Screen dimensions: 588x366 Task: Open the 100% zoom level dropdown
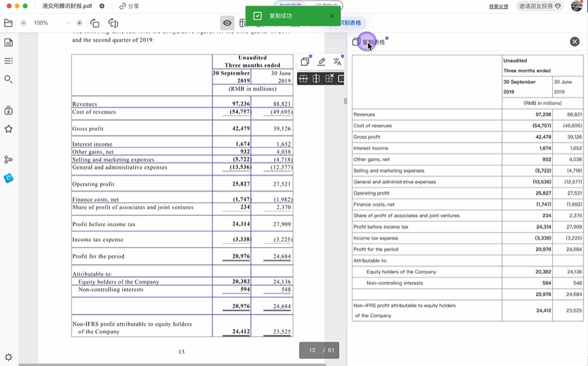point(68,23)
